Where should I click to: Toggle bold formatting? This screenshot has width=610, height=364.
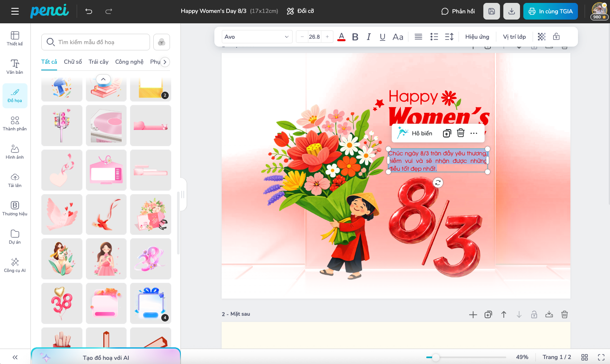pyautogui.click(x=355, y=37)
